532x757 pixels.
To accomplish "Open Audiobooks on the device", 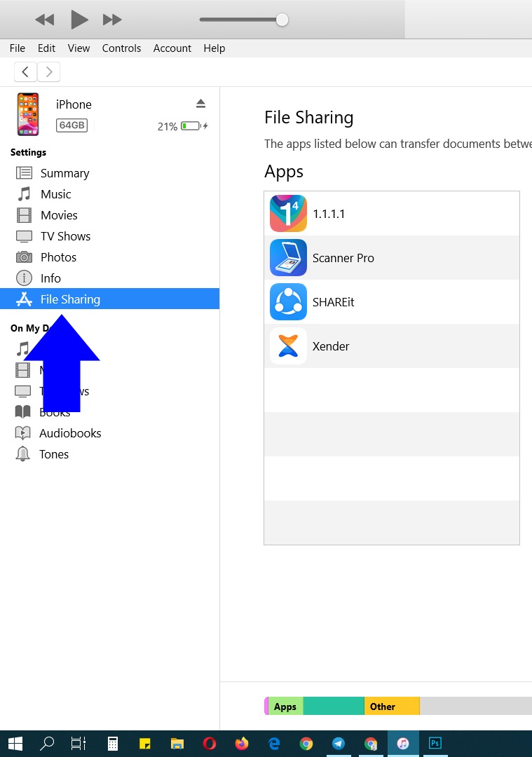I will [x=70, y=433].
